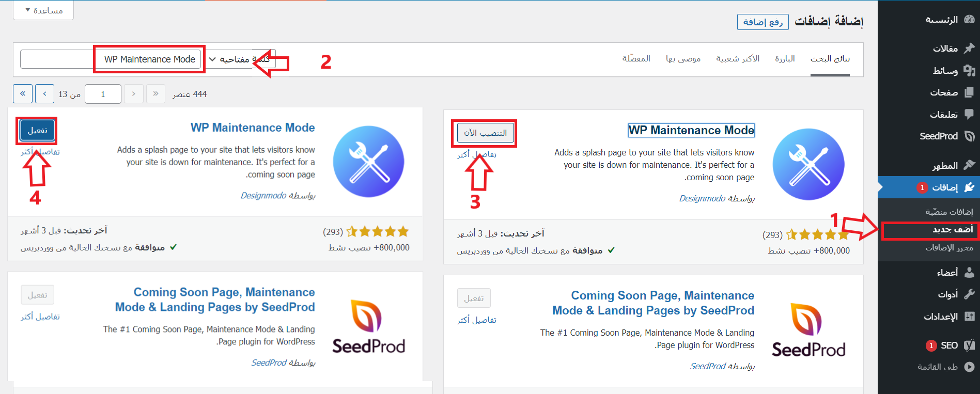This screenshot has width=980, height=394.
Task: Click greyed تفعيل button in left SeedProd card
Action: [37, 295]
